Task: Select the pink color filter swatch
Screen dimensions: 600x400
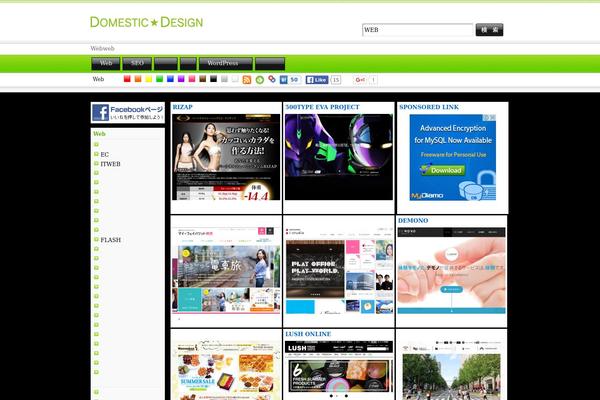Action: point(192,79)
